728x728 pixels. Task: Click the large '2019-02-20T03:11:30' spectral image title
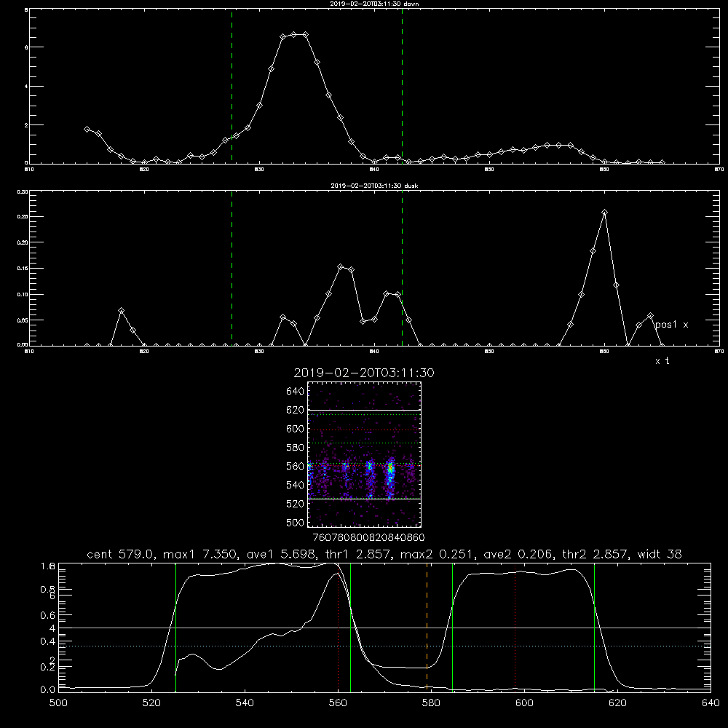coord(364,373)
